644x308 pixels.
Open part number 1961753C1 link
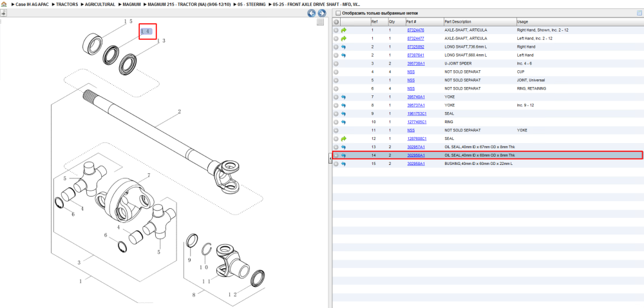tap(417, 114)
